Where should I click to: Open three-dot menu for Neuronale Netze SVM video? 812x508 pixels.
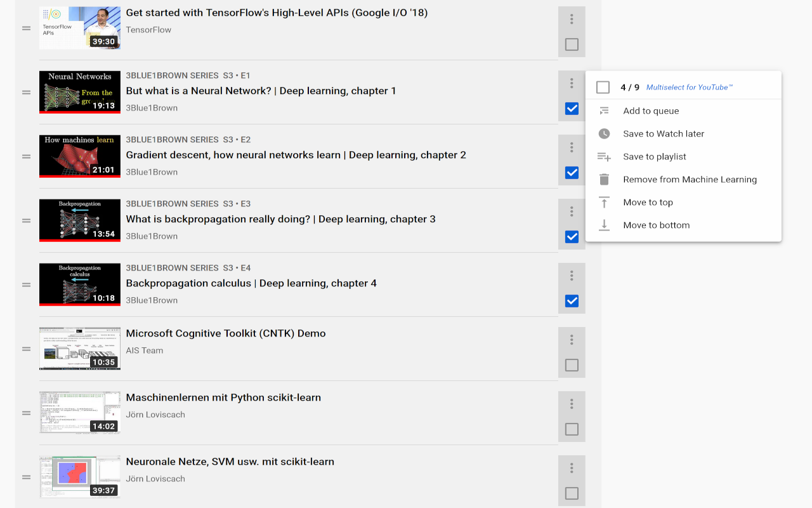(x=572, y=468)
